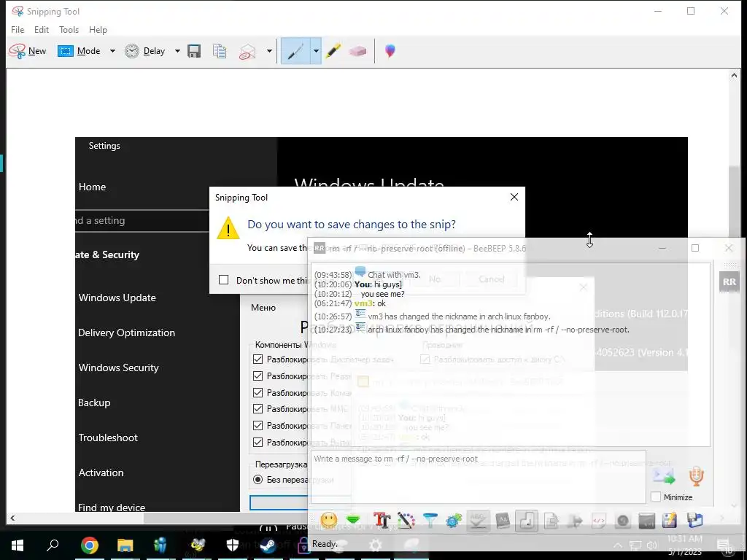Click the New snip button
This screenshot has width=747, height=560.
point(28,51)
